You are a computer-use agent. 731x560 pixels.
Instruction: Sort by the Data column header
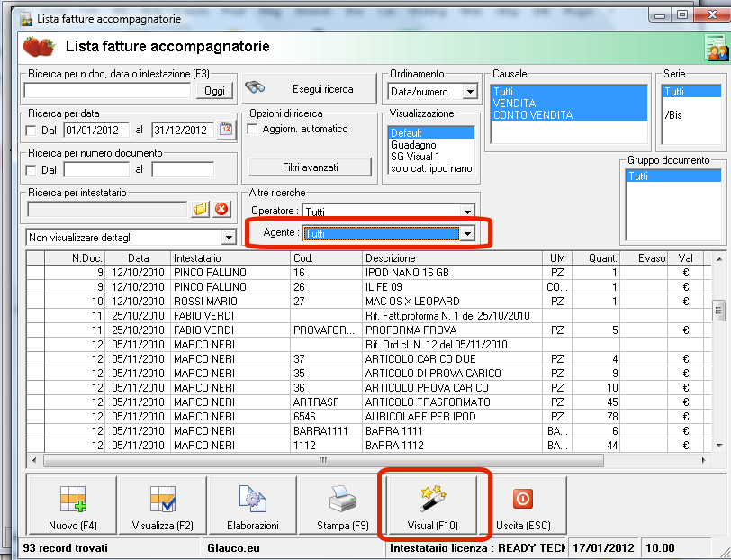tap(138, 258)
